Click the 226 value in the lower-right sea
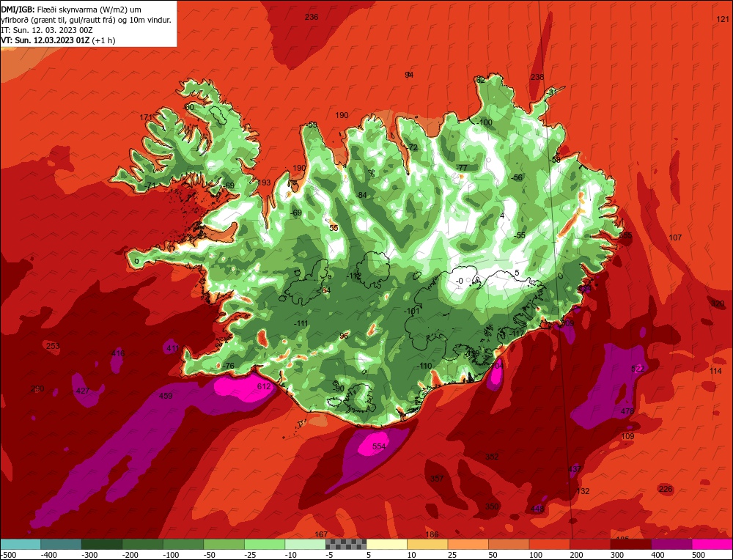 tap(666, 489)
